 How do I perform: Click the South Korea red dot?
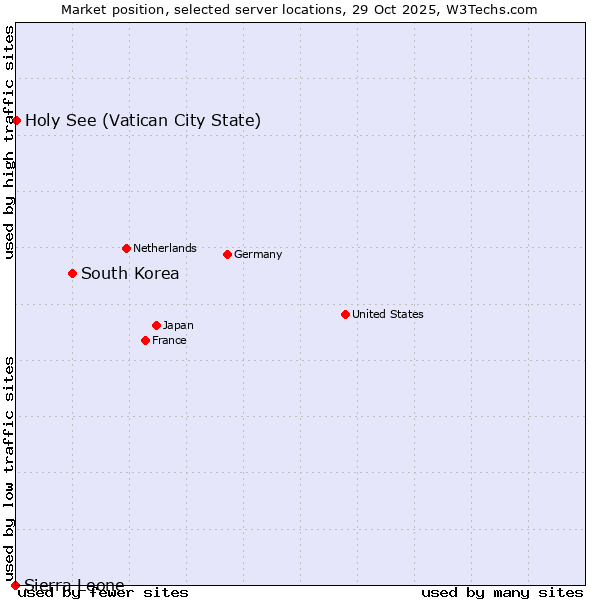pyautogui.click(x=72, y=273)
